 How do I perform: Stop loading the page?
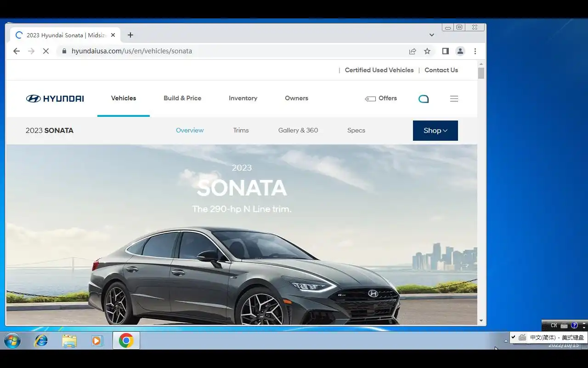coord(46,51)
